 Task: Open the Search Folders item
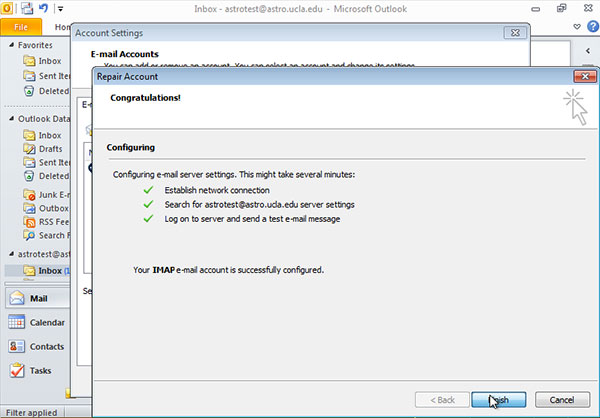47,235
